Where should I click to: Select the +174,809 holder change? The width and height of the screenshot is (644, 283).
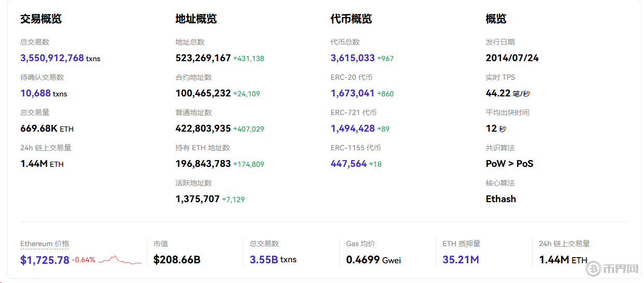pyautogui.click(x=249, y=164)
